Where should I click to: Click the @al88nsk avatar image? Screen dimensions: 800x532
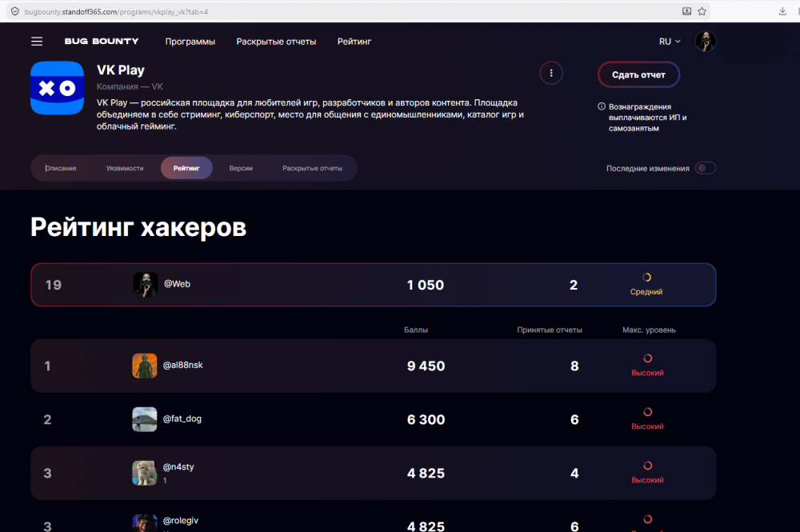tap(144, 366)
